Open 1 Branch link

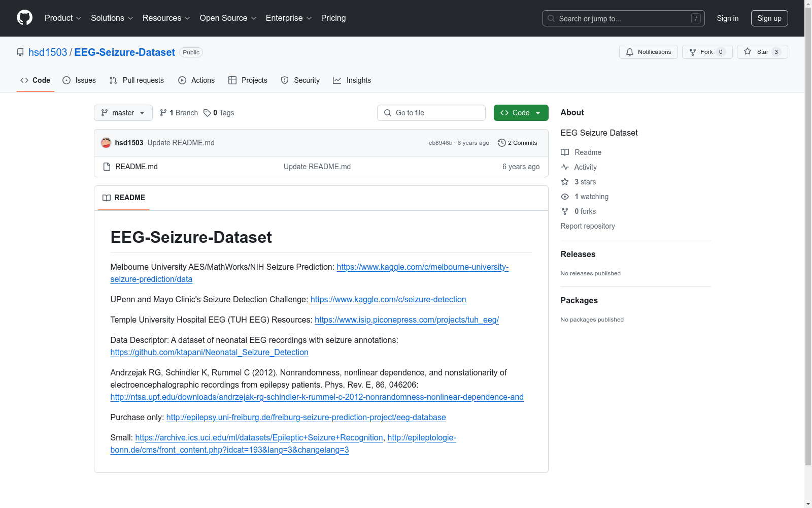click(179, 113)
